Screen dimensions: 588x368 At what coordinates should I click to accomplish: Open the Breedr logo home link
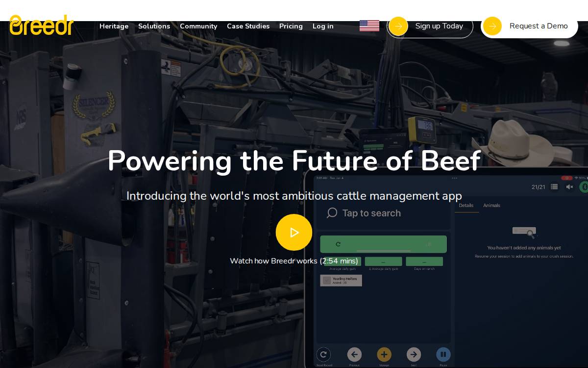pyautogui.click(x=42, y=26)
